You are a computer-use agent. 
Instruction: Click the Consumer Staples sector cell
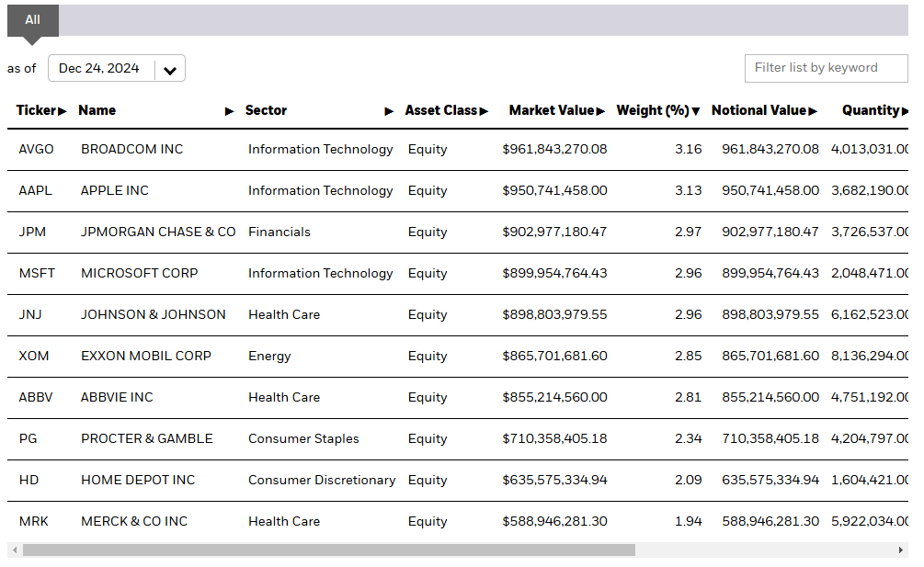click(303, 438)
